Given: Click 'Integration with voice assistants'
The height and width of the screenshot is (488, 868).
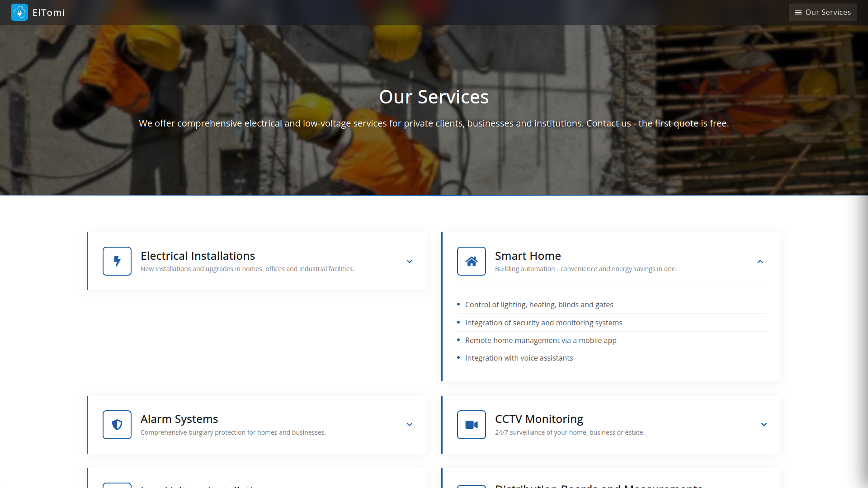Looking at the screenshot, I should (x=519, y=358).
